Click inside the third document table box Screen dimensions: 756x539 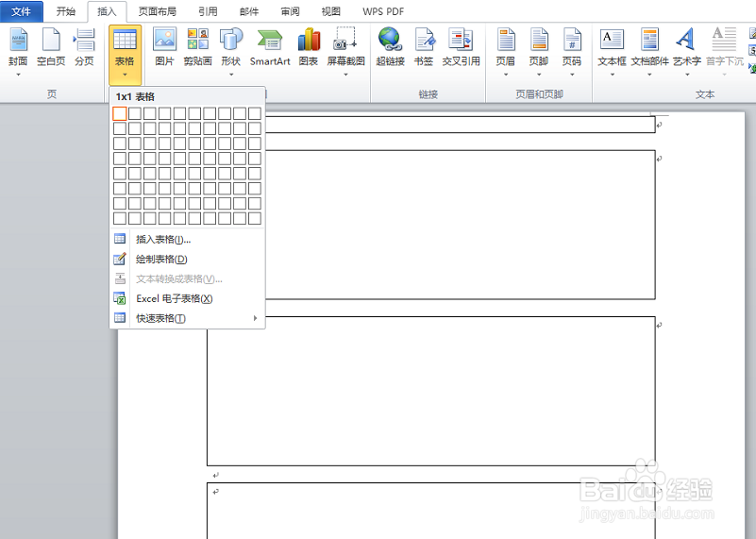click(431, 391)
